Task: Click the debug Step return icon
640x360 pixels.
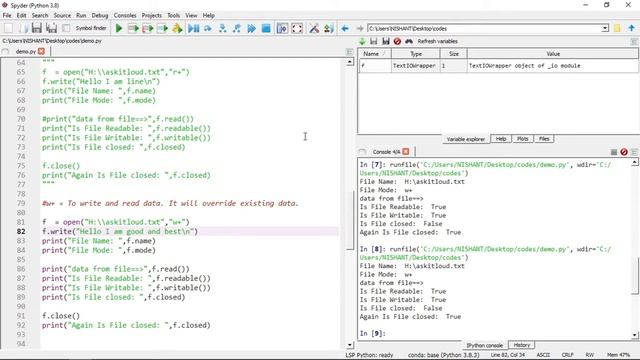Action: (237, 28)
